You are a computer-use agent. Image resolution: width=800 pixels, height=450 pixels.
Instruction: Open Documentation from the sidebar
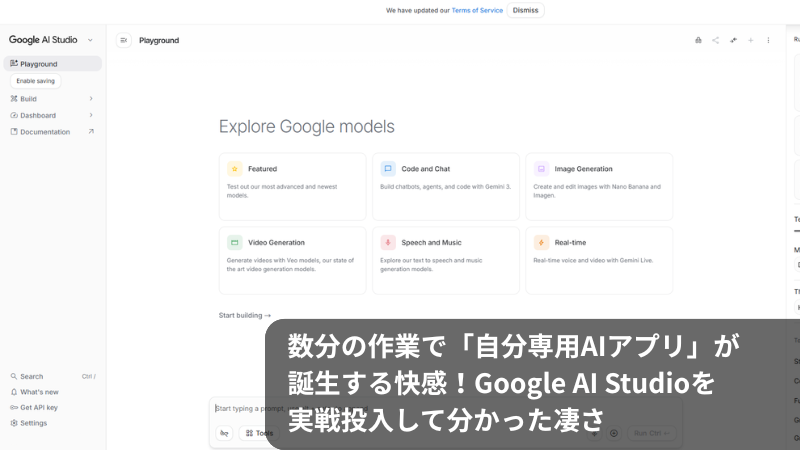click(x=45, y=132)
